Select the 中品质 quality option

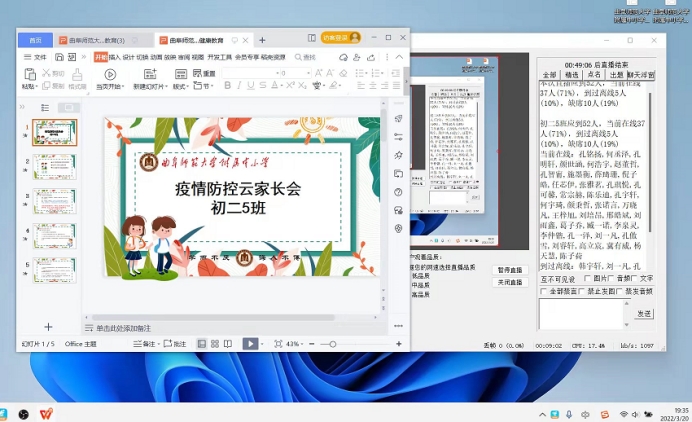point(420,285)
